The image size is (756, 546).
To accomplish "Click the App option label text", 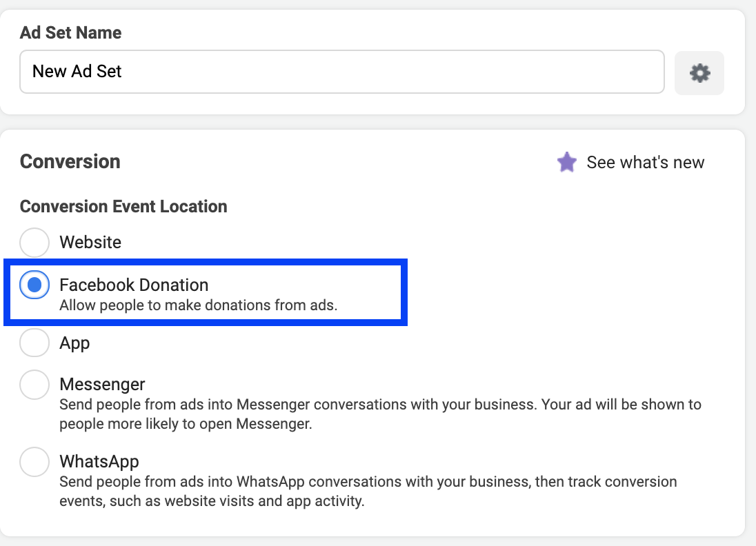I will coord(74,343).
